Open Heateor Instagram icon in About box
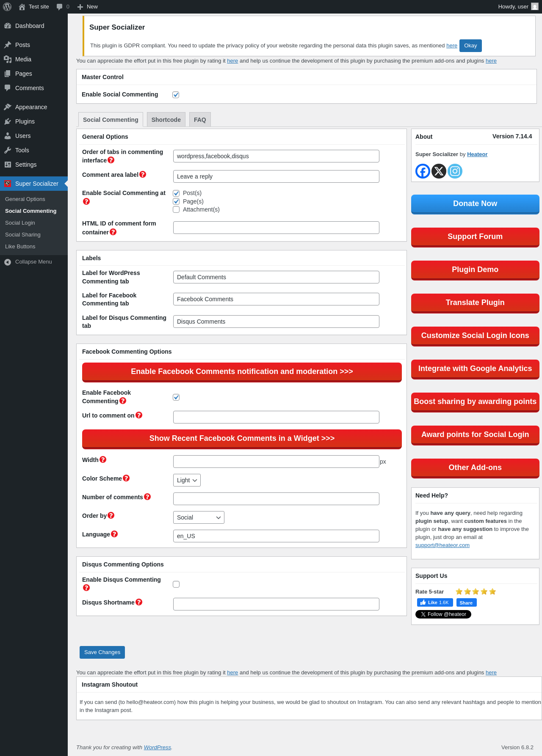This screenshot has height=756, width=542. coord(455,171)
